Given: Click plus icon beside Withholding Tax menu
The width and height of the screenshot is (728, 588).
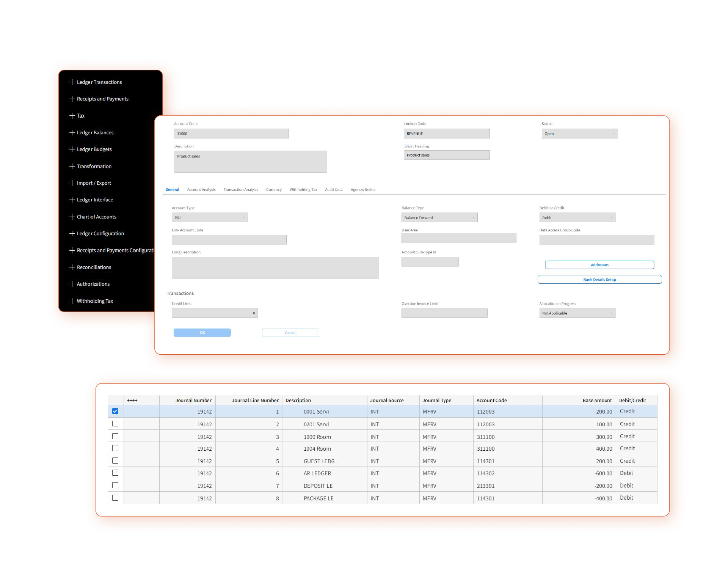Looking at the screenshot, I should pos(72,301).
